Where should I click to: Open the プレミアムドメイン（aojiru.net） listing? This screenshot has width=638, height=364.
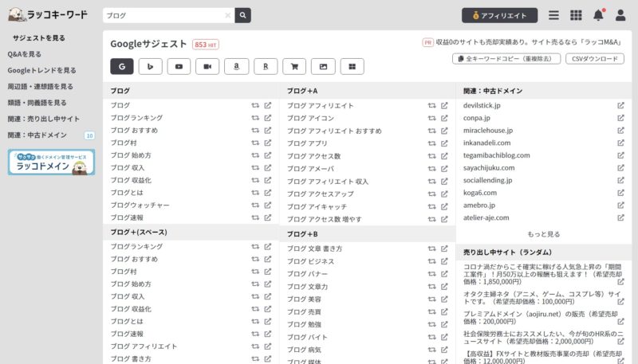[541, 317]
